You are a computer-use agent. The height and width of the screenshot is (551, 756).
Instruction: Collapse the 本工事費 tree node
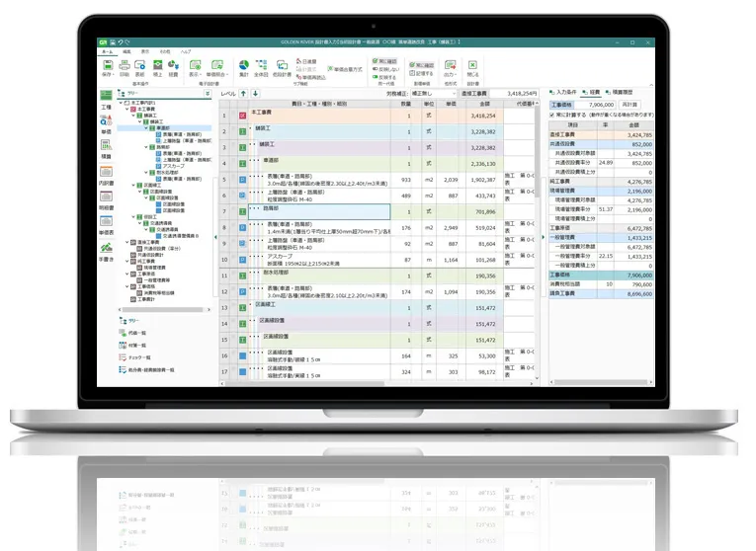(x=126, y=109)
